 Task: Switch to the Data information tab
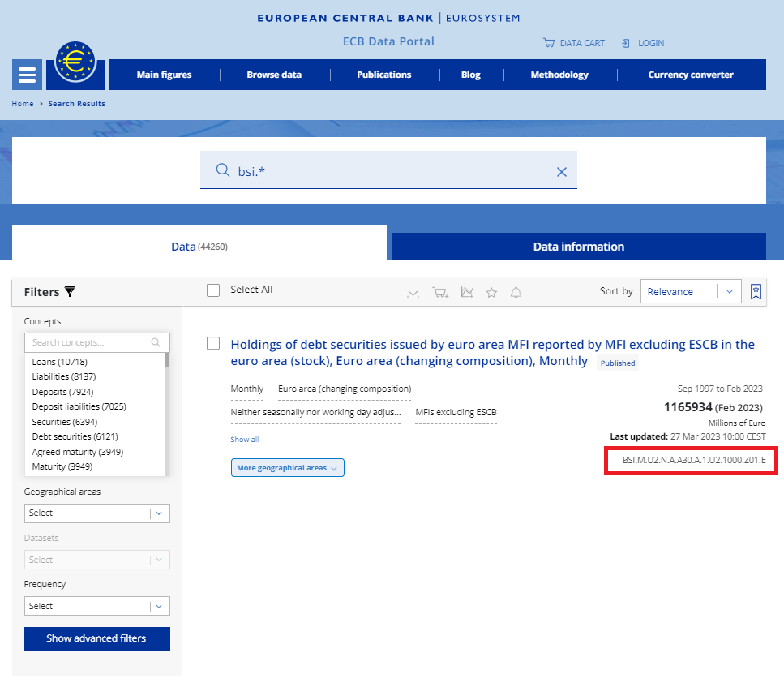coord(578,246)
